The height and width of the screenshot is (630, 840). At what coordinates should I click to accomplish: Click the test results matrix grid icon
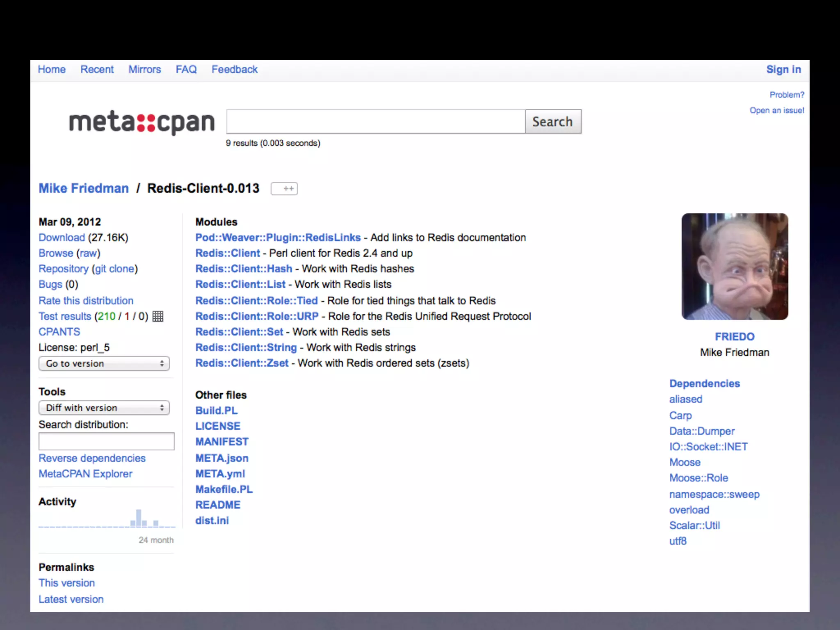click(x=158, y=316)
